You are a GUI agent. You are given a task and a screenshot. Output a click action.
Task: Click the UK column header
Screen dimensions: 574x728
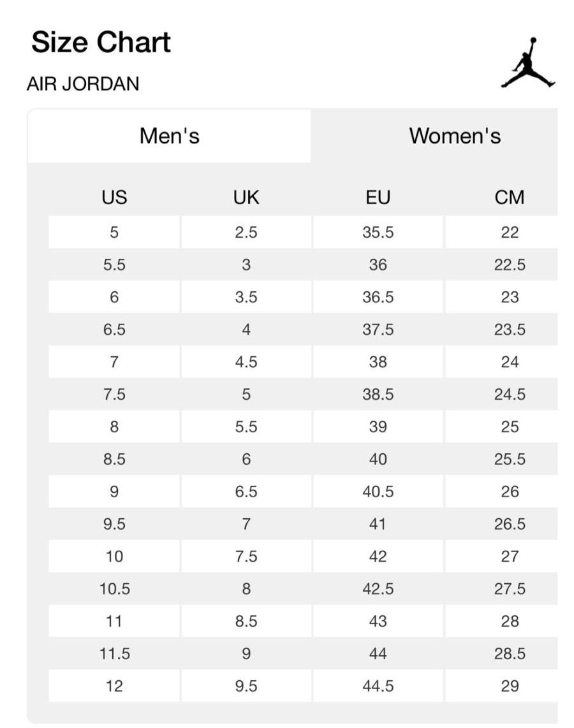[x=246, y=198]
